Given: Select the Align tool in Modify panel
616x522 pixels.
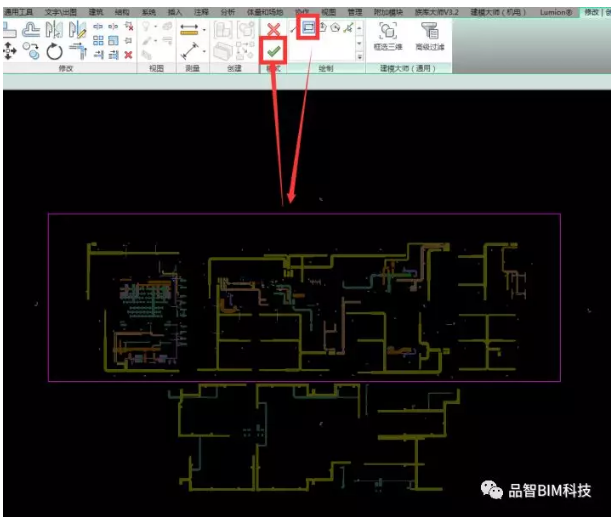Looking at the screenshot, I should coord(9,30).
